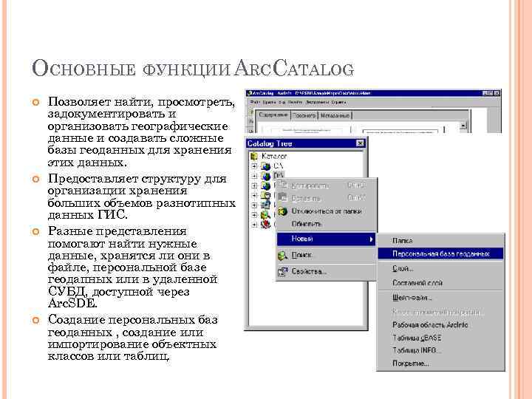Choose Таблица dBASE from the submenu

tap(440, 338)
